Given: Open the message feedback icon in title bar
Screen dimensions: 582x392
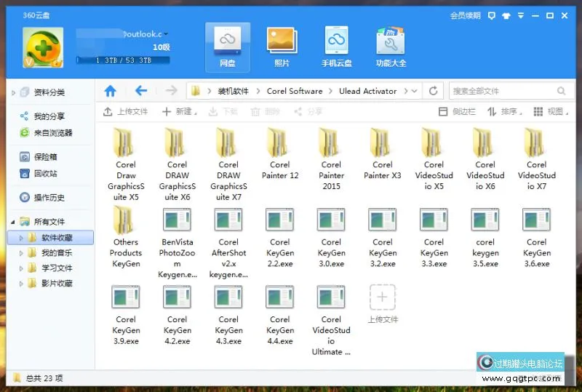Looking at the screenshot, I should [492, 15].
